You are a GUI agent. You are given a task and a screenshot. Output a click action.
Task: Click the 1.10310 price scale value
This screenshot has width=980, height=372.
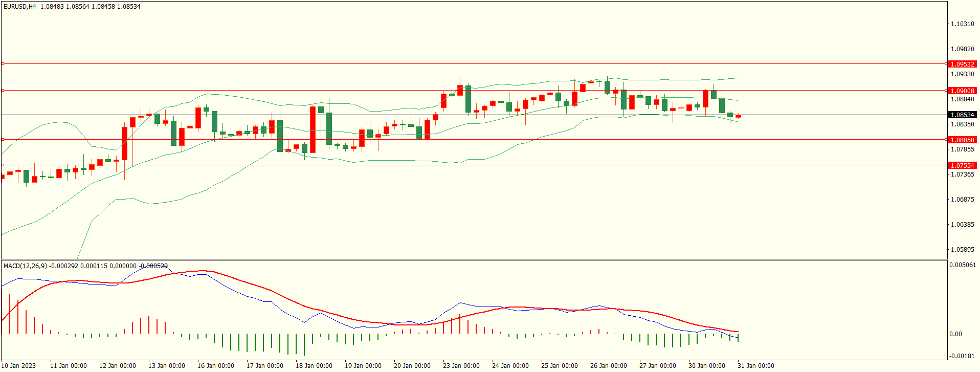coord(962,24)
